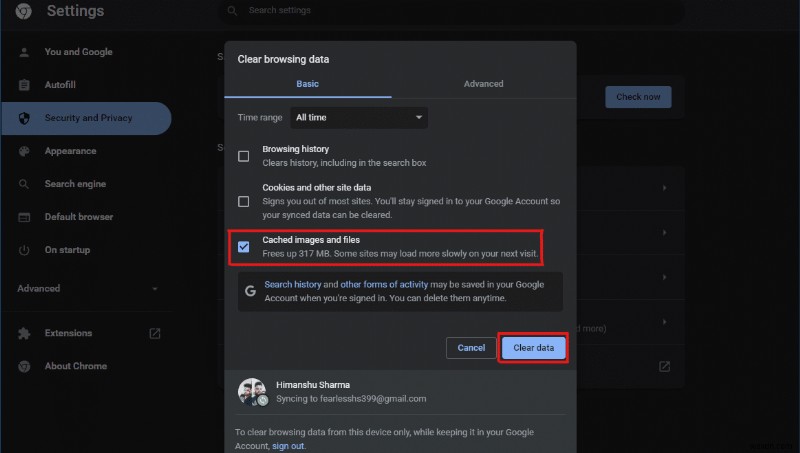Open Appearance settings

(x=70, y=151)
